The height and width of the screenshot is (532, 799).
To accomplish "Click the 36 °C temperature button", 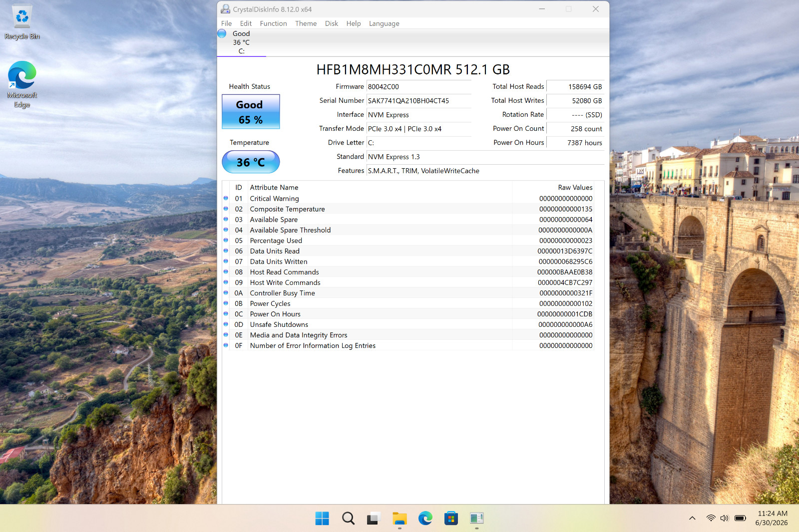I will click(x=251, y=162).
